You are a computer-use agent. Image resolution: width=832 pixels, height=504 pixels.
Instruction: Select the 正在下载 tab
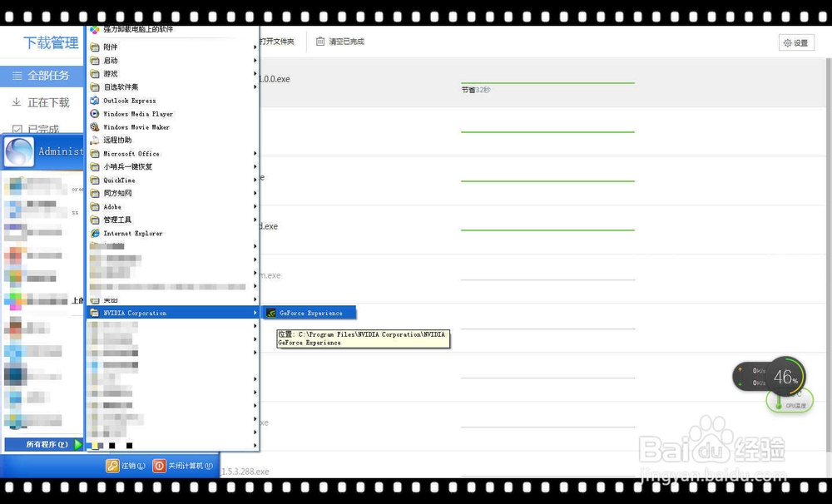click(x=42, y=102)
